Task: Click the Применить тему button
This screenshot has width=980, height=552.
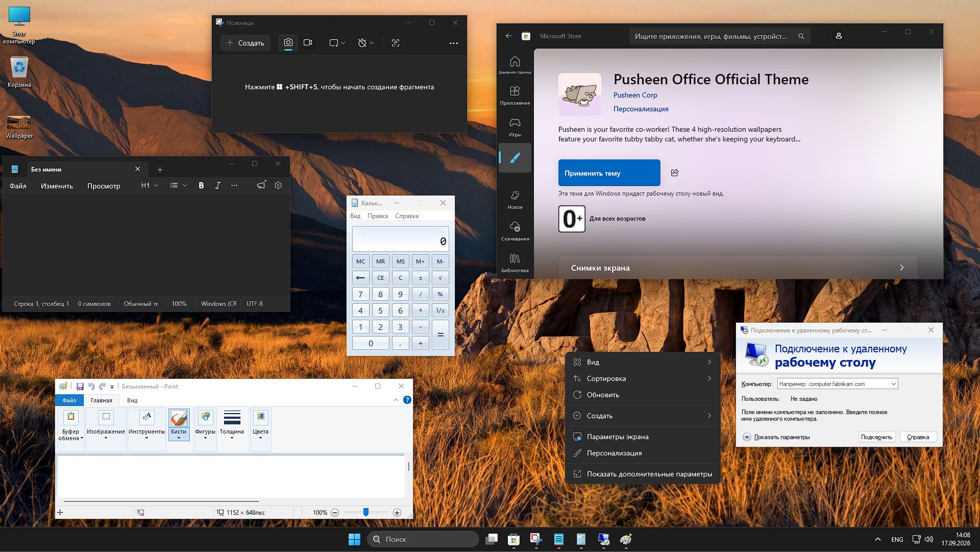Action: point(609,173)
